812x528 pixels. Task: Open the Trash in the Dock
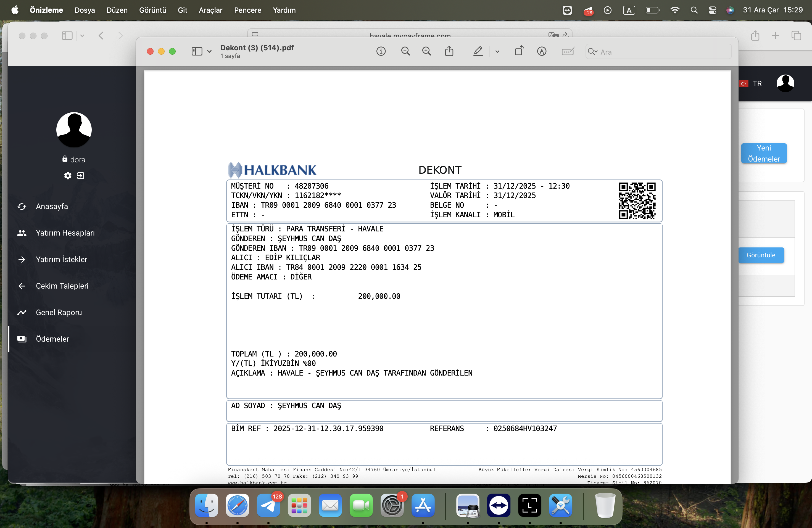pos(605,505)
